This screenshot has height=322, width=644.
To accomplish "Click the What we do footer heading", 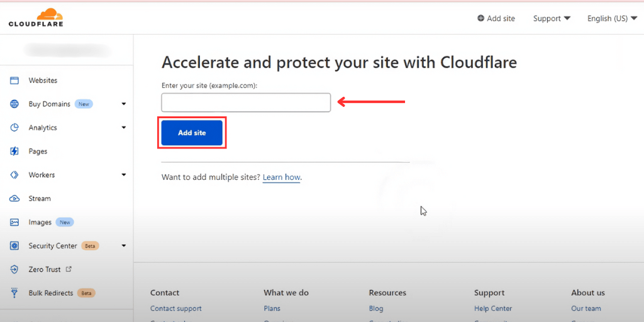I will tap(286, 293).
